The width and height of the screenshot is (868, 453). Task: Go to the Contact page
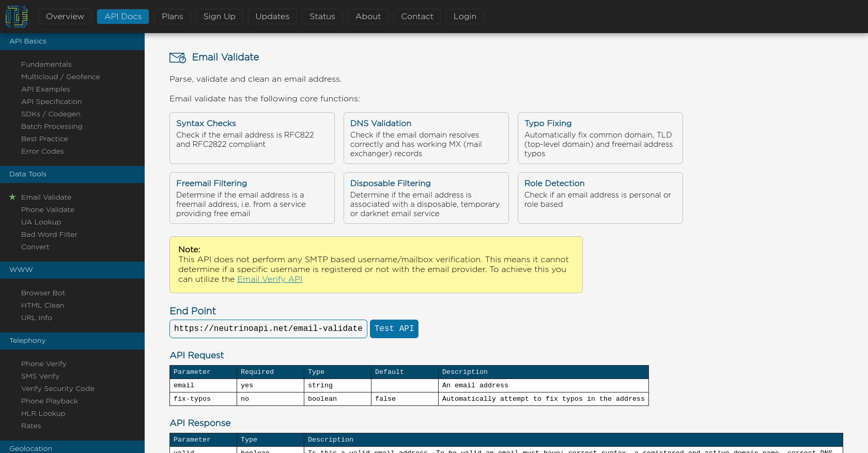point(417,17)
